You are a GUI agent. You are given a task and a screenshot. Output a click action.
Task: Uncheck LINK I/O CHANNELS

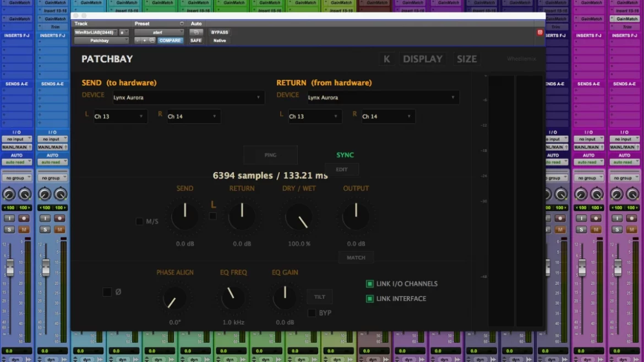370,284
